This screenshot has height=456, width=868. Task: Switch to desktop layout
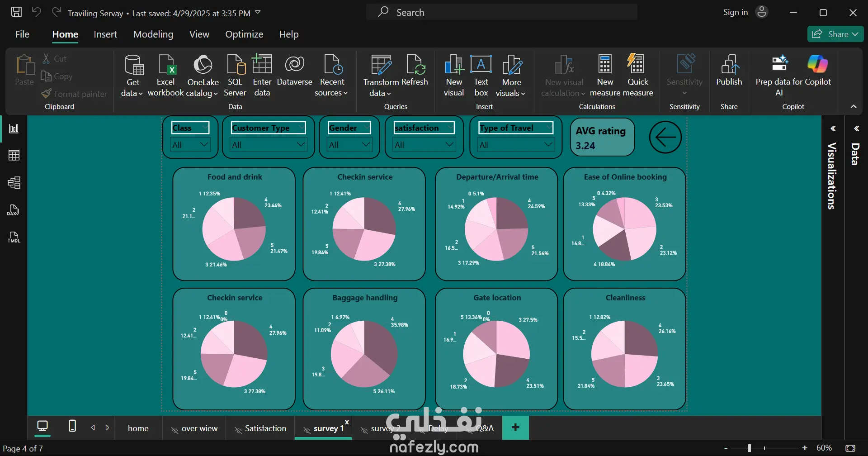click(42, 426)
